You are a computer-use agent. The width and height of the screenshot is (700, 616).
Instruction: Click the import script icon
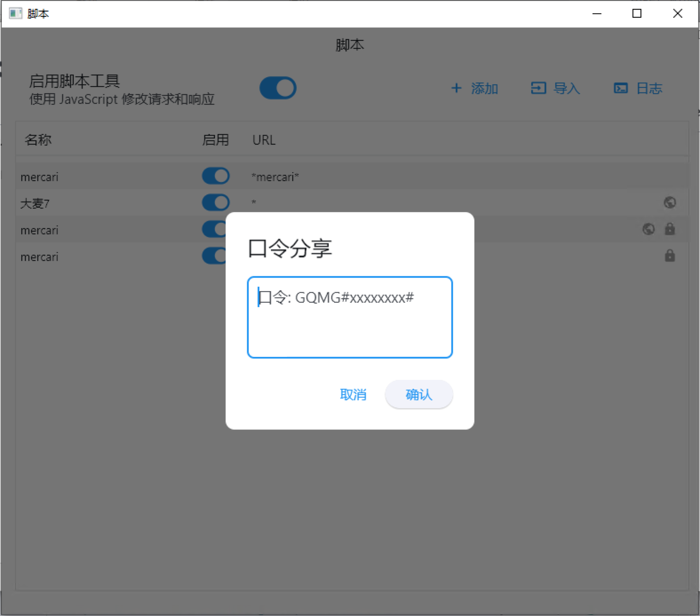click(538, 88)
